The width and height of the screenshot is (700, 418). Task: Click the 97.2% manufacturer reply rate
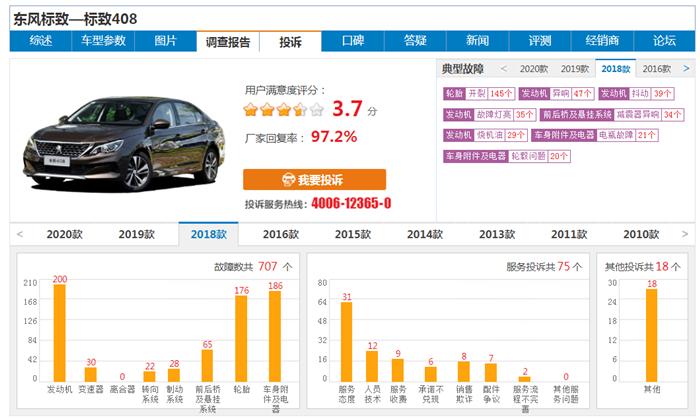click(x=334, y=137)
